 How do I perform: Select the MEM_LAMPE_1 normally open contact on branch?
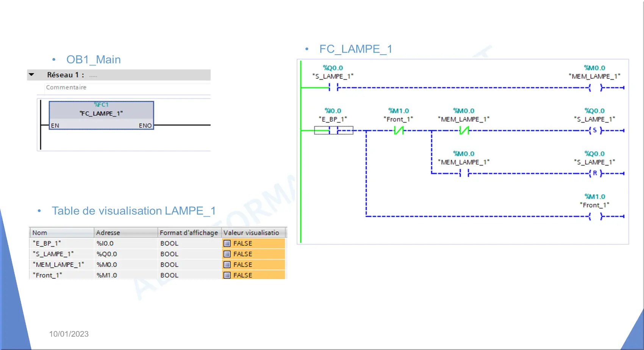coord(464,173)
